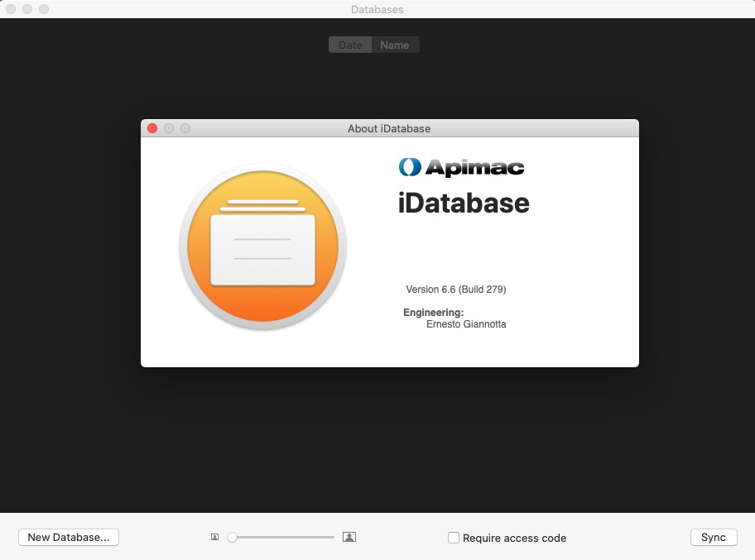Sort databases by Name
The image size is (755, 560).
tap(395, 45)
